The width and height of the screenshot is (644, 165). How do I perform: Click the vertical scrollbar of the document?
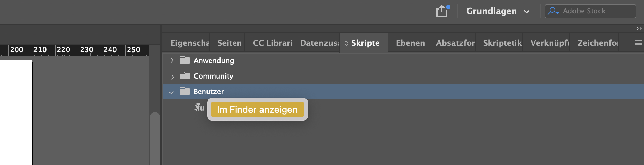pos(155,138)
